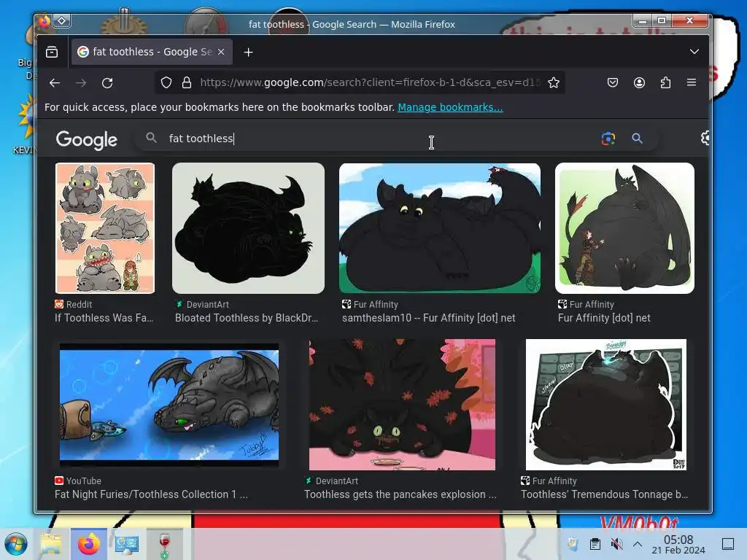The image size is (747, 560).
Task: Open the clock showing 05:08
Action: pos(678,544)
